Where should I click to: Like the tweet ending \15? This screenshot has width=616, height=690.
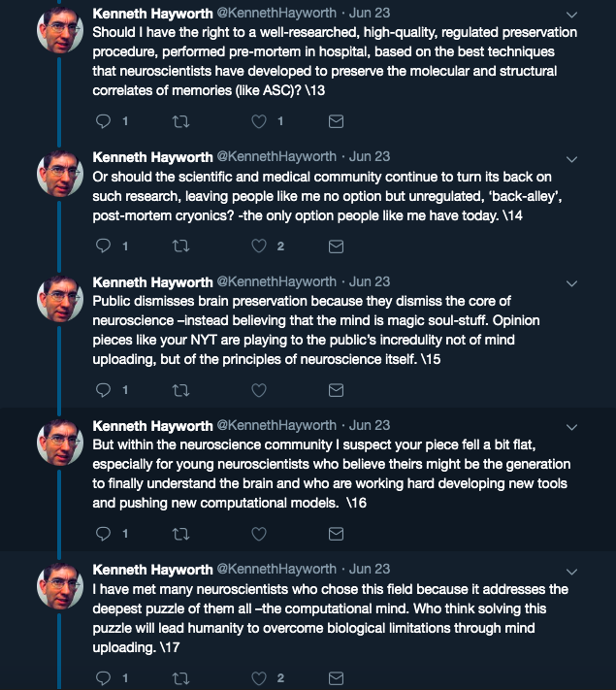coord(259,390)
